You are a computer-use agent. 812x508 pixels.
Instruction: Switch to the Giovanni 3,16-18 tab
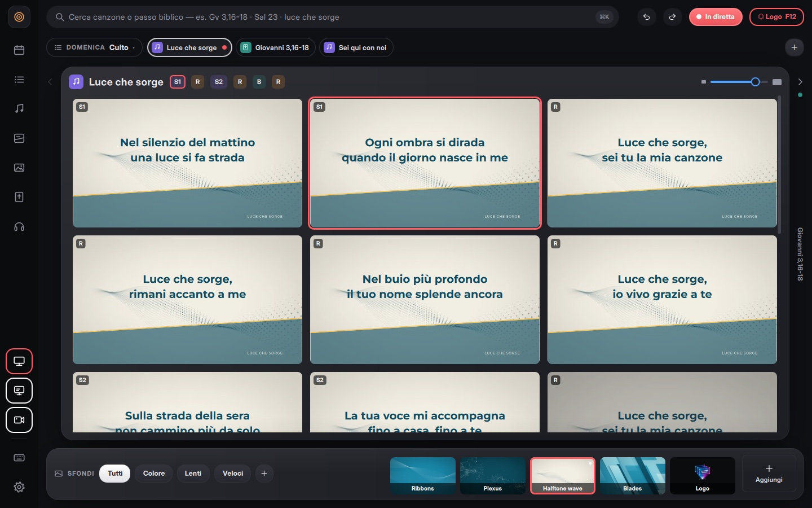pos(276,47)
